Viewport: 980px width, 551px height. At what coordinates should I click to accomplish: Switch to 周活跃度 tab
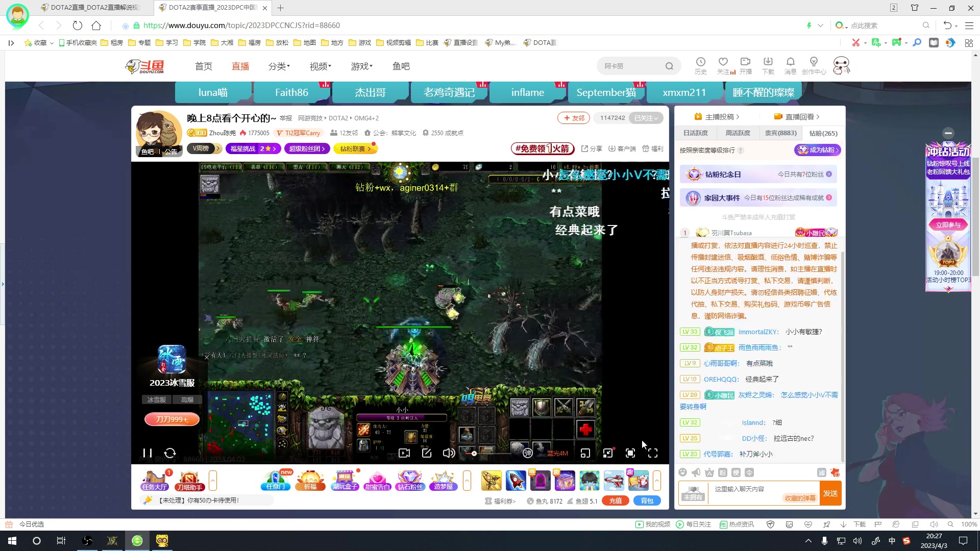pyautogui.click(x=738, y=133)
